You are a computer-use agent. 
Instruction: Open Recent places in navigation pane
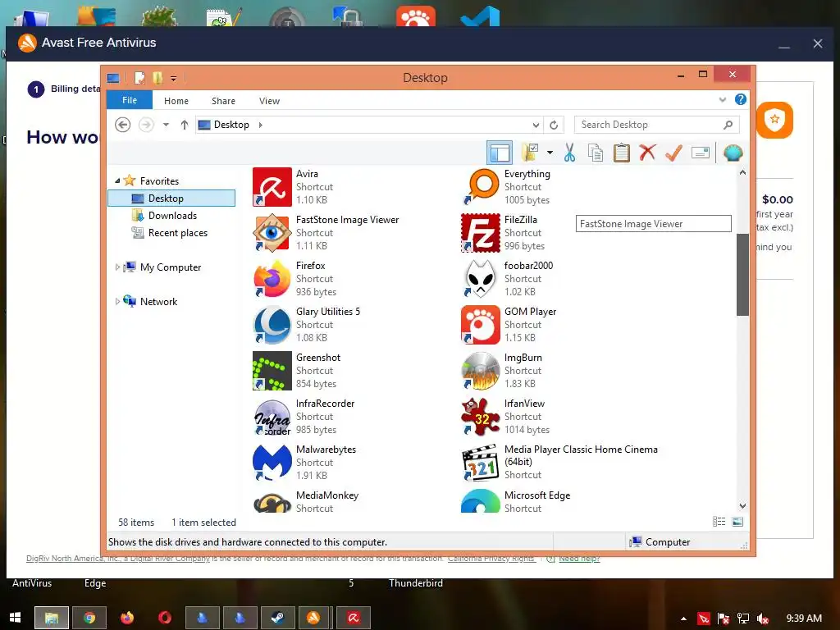[178, 232]
